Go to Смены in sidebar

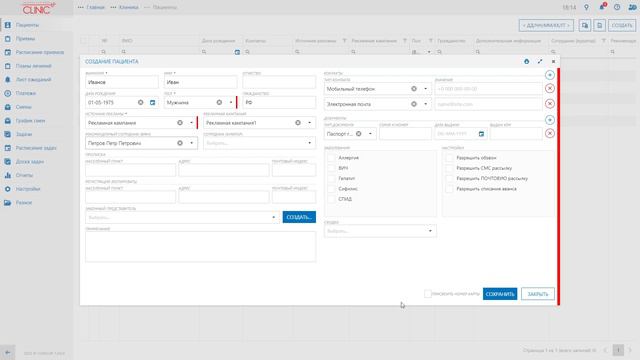click(23, 107)
